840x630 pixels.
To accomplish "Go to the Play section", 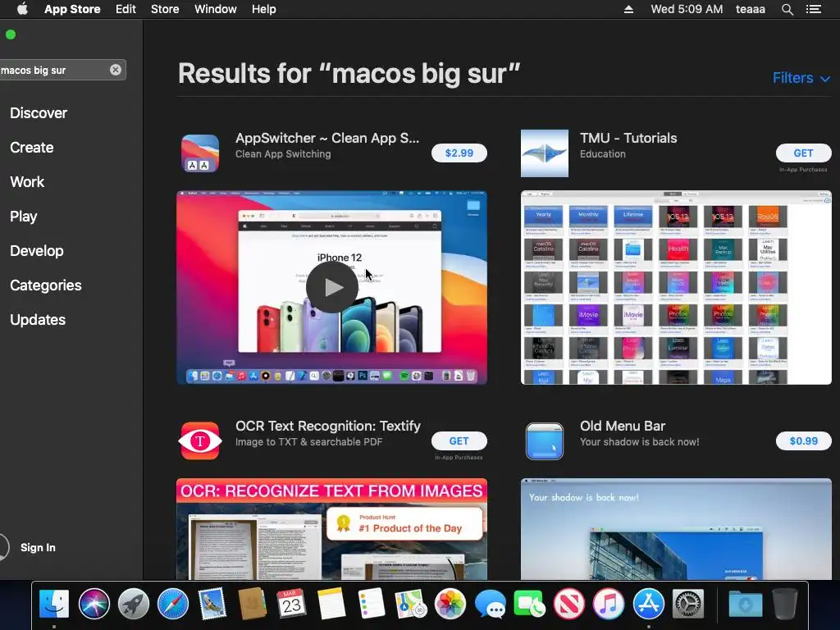I will click(x=24, y=217).
